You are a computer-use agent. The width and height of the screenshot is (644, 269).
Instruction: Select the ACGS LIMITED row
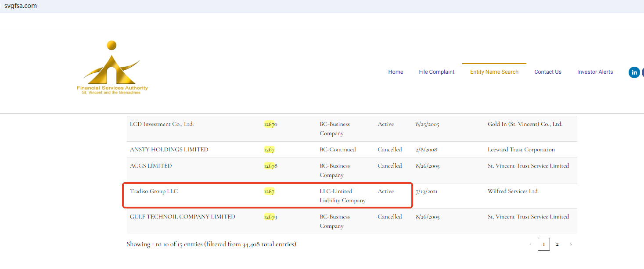(151, 166)
